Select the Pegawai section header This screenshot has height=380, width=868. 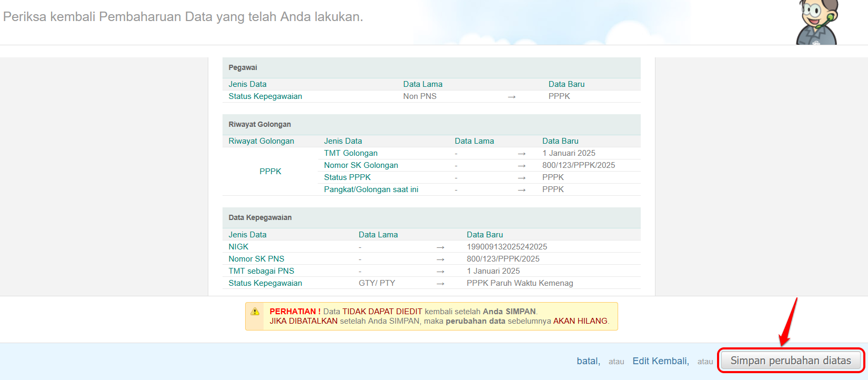[243, 68]
